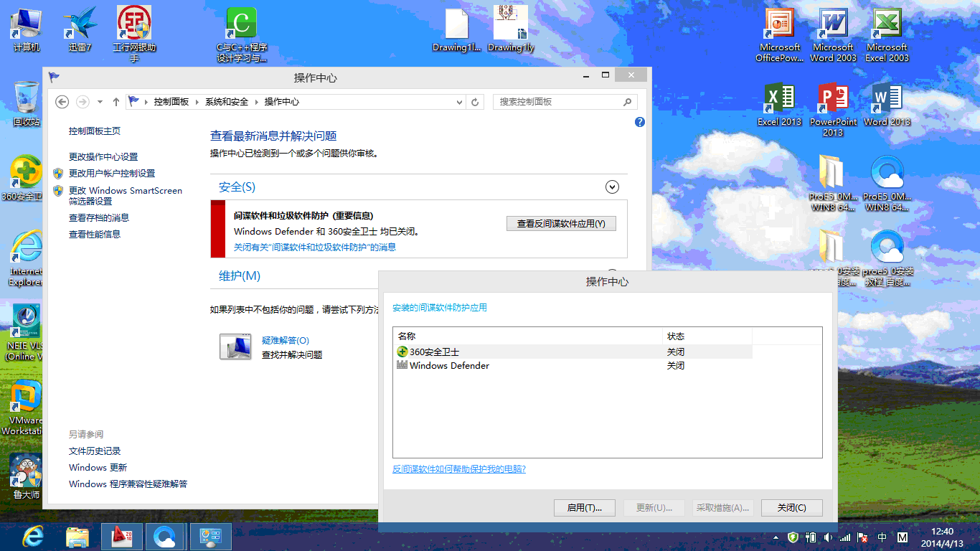This screenshot has width=980, height=551.
Task: Open the ProE5_0M WIN8 64 folder icon
Action: point(833,183)
